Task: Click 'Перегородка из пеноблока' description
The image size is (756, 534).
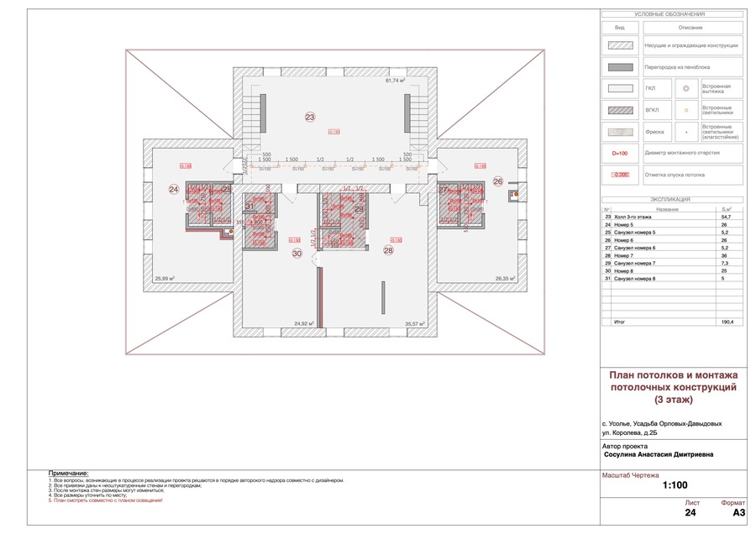Action: pos(677,67)
